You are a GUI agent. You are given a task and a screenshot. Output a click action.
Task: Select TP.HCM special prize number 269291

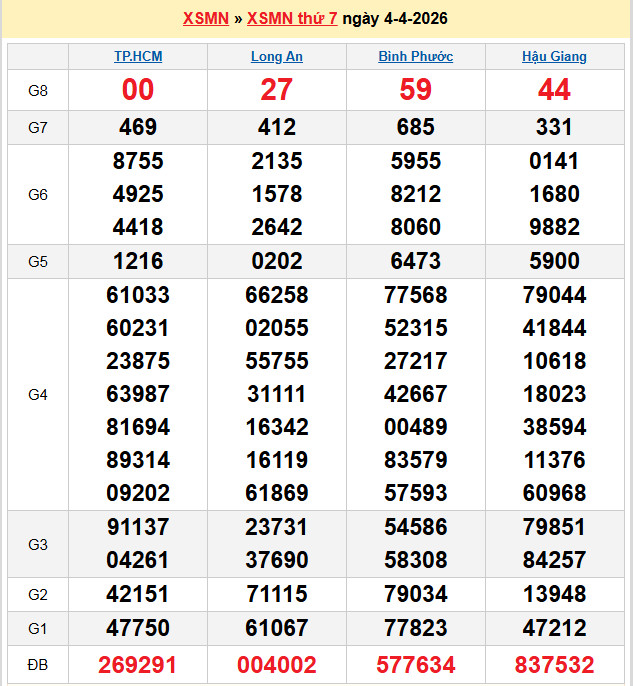138,665
